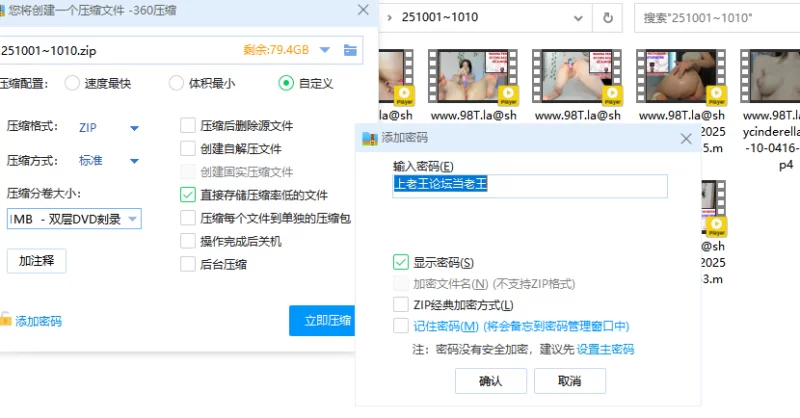The image size is (800, 418).
Task: Click the lock icon next to 添加密码
Action: (5, 319)
